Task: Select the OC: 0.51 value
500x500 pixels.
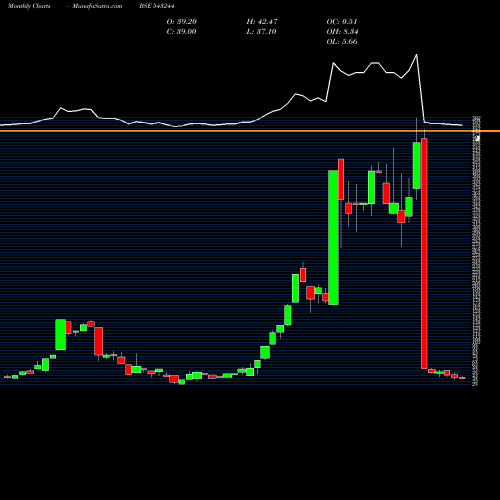Action: (x=342, y=22)
